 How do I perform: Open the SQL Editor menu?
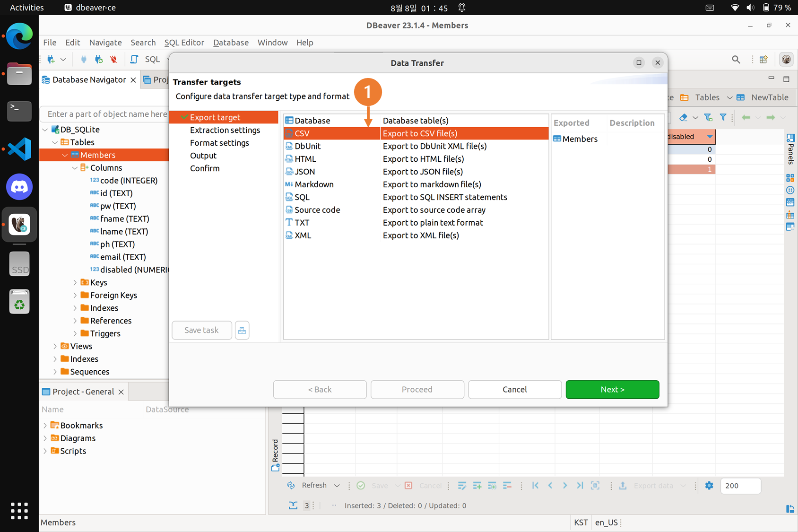184,43
